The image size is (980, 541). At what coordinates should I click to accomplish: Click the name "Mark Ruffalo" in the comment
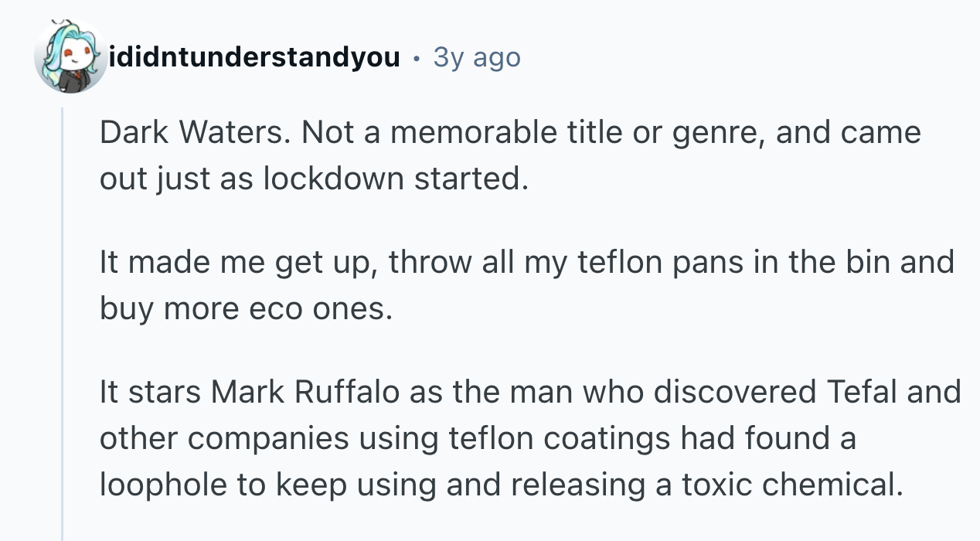[305, 393]
